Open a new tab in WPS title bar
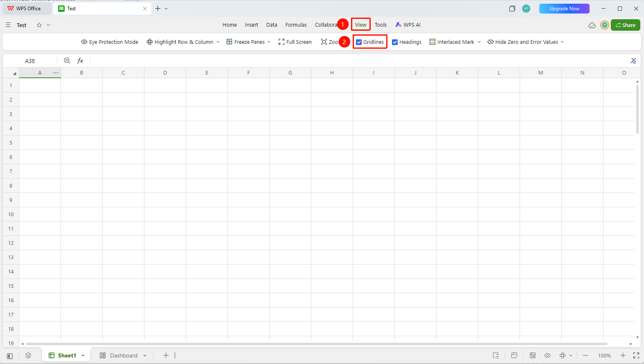Screen dimensions: 644x364 (x=158, y=8)
